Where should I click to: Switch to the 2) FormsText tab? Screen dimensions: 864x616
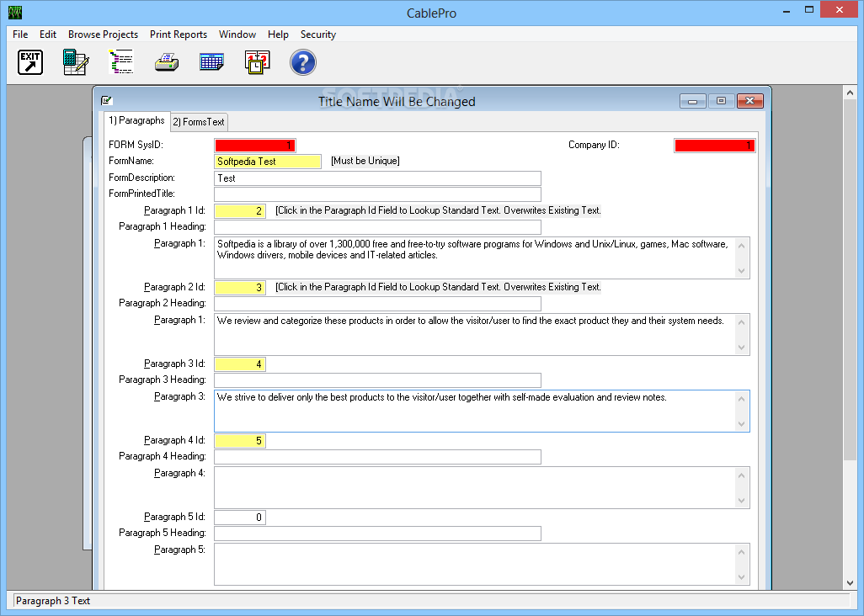tap(199, 122)
